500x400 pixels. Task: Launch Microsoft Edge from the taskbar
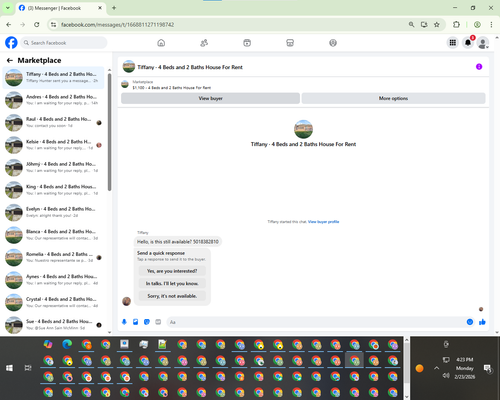pos(67,344)
